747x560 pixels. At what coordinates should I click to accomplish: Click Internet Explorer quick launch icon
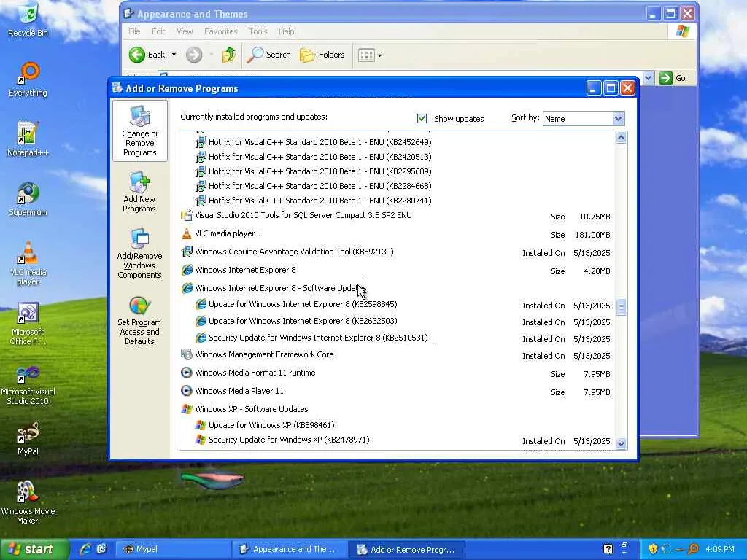(x=85, y=549)
